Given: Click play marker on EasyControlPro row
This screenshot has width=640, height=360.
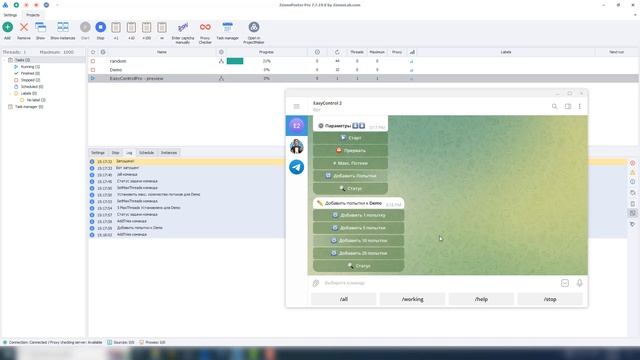Looking at the screenshot, I should [x=93, y=78].
